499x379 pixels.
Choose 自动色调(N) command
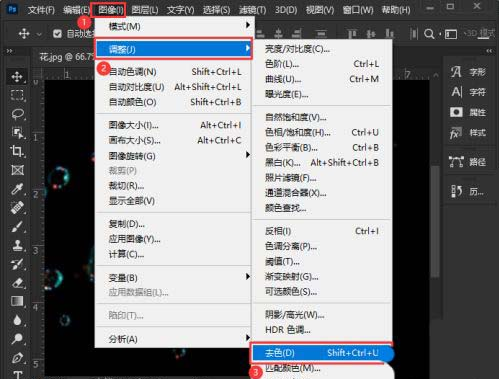(x=173, y=72)
